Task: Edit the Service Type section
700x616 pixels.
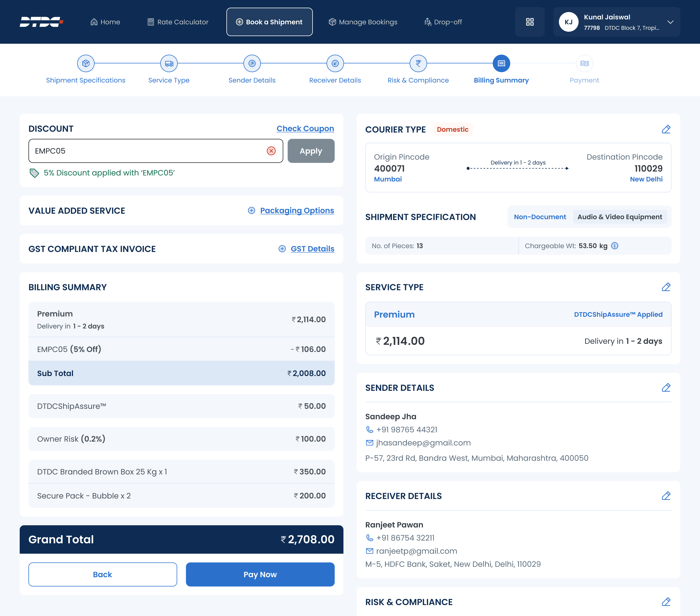Action: pyautogui.click(x=666, y=287)
